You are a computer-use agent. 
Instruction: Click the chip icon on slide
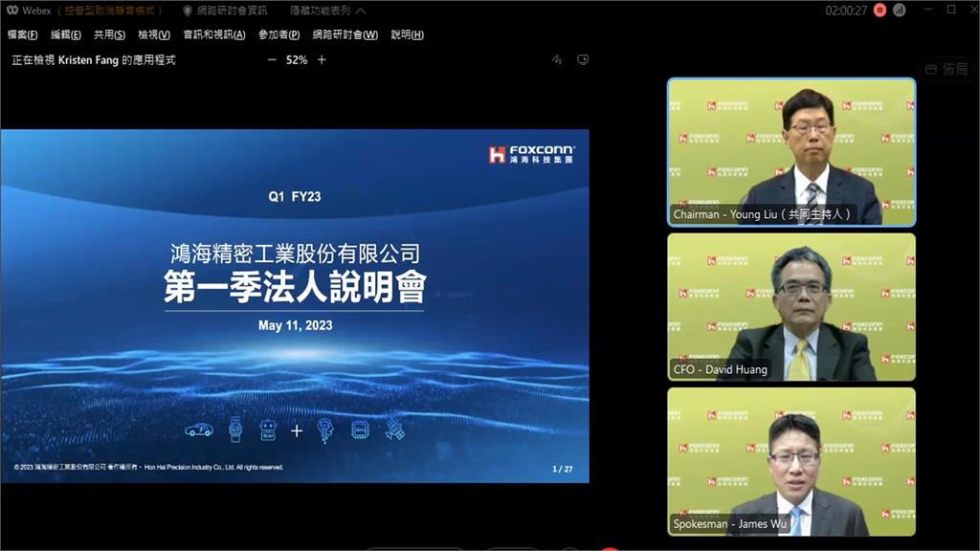coord(360,430)
